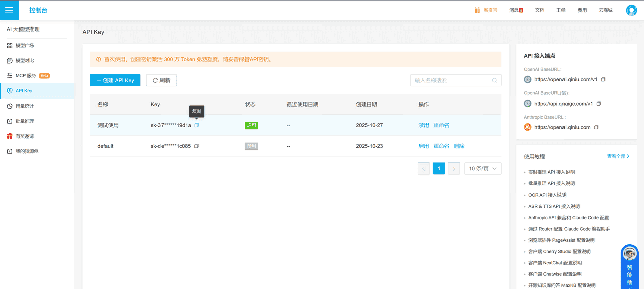The height and width of the screenshot is (289, 644).
Task: Open 客户端 Chatwise 配置说明 tutorial
Action: point(555,274)
